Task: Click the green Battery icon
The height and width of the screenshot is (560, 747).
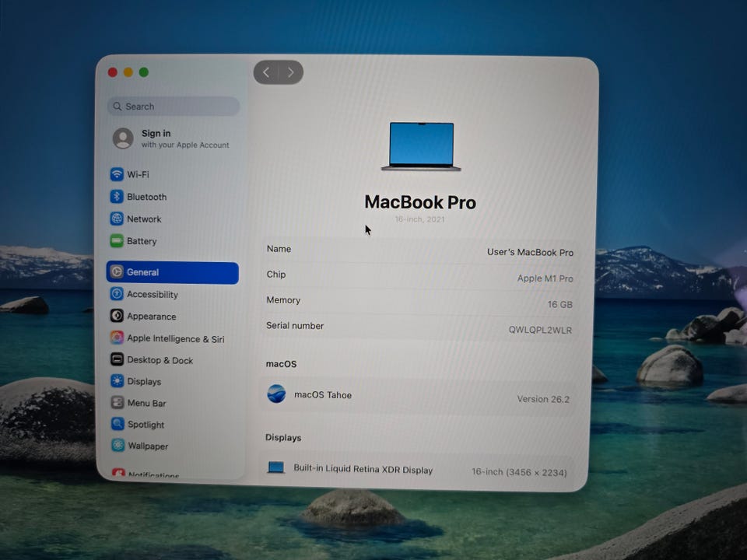Action: 117,241
